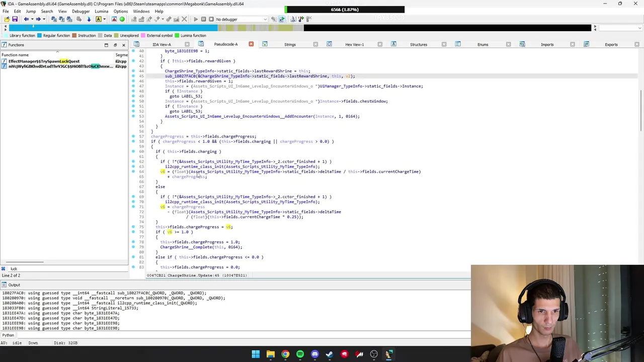This screenshot has height=362, width=644.
Task: Click the Python console button
Action: click(8, 335)
